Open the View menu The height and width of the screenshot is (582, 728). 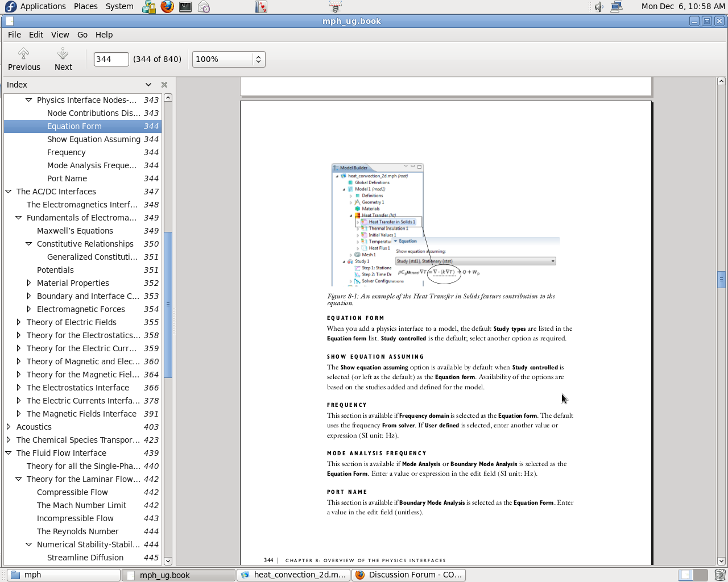click(60, 35)
